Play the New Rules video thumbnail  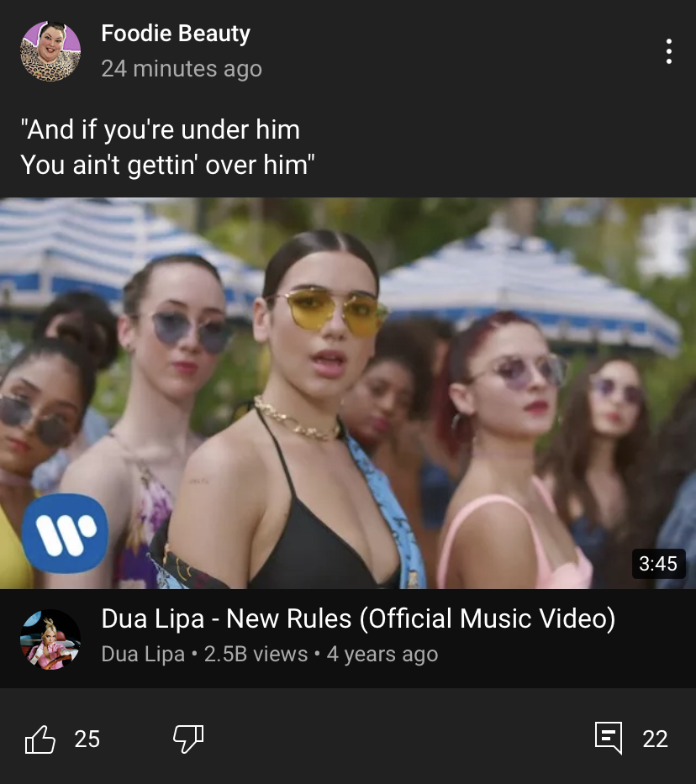[x=348, y=393]
